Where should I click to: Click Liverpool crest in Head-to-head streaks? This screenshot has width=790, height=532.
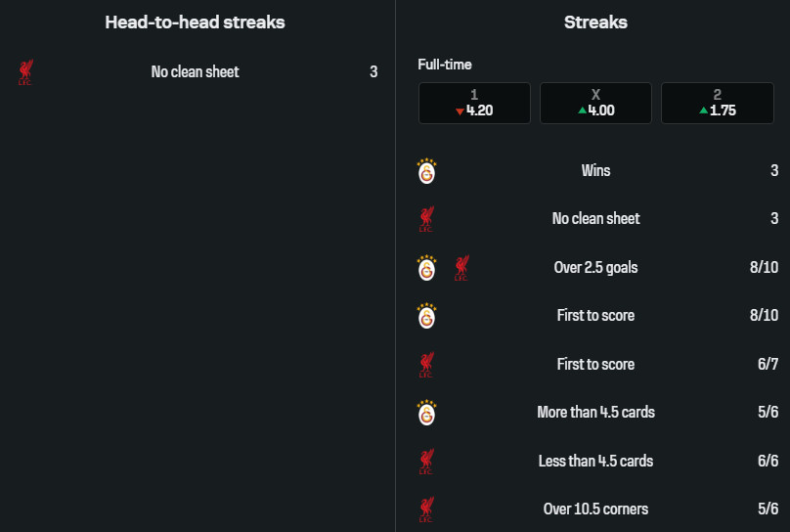pyautogui.click(x=26, y=71)
